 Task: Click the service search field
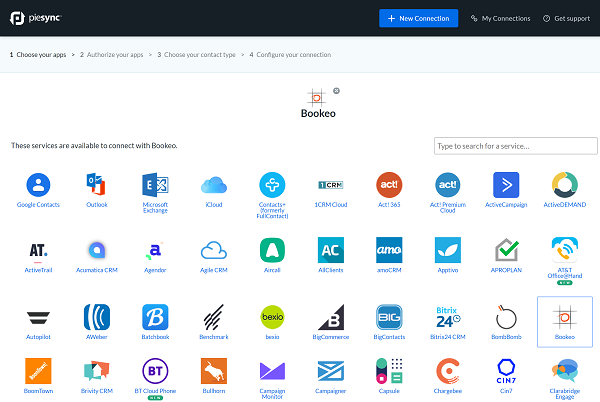click(x=515, y=146)
